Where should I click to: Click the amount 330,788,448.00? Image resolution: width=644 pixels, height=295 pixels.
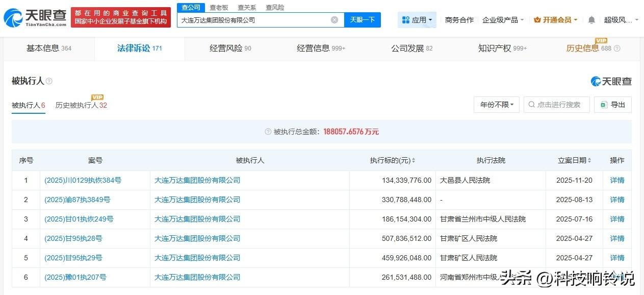click(406, 200)
